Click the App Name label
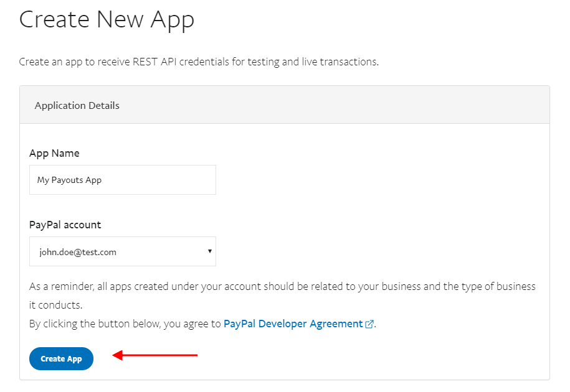570x392 pixels. (x=54, y=153)
